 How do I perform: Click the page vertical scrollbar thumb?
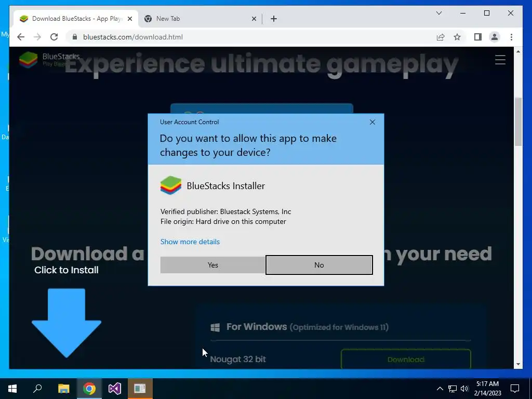click(x=518, y=122)
